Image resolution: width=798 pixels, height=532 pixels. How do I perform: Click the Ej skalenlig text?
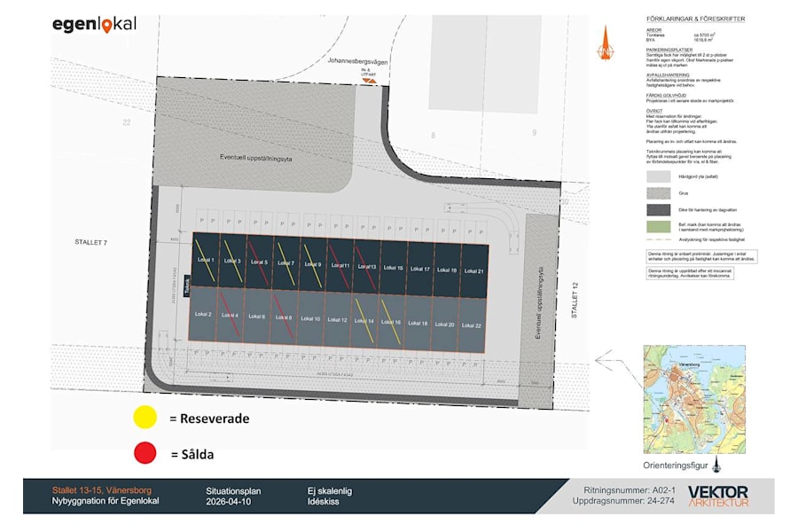tap(329, 490)
